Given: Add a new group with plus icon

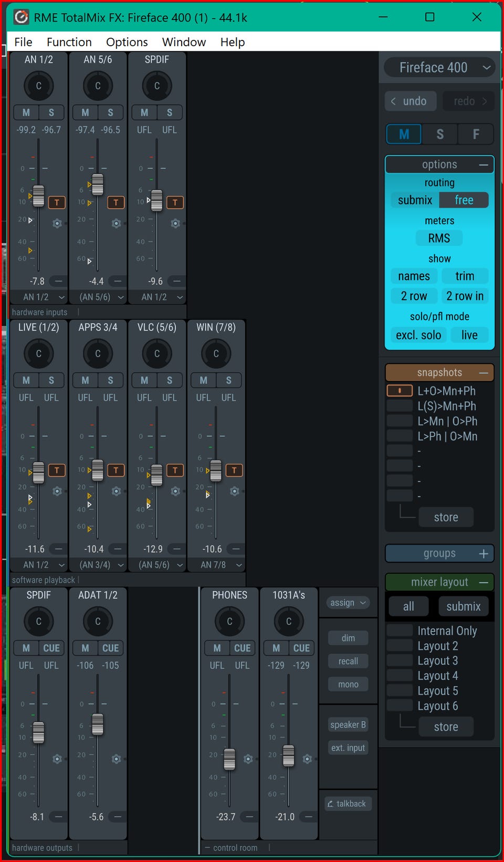Looking at the screenshot, I should (484, 554).
